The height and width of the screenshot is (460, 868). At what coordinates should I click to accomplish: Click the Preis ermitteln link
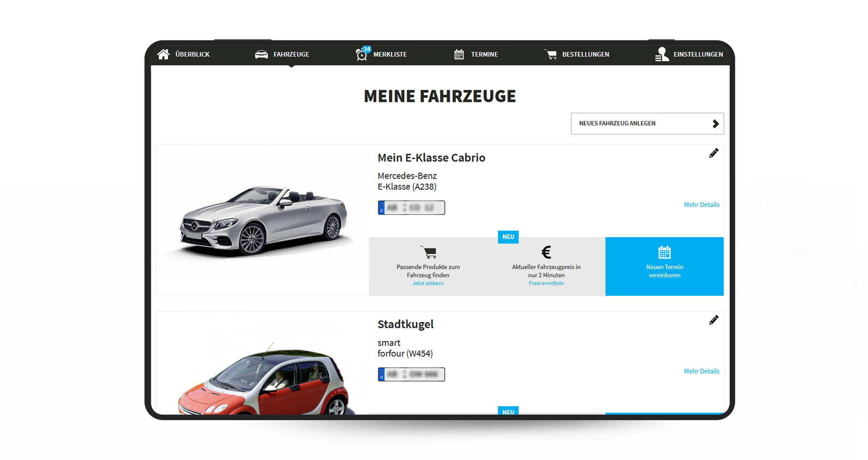click(x=546, y=283)
